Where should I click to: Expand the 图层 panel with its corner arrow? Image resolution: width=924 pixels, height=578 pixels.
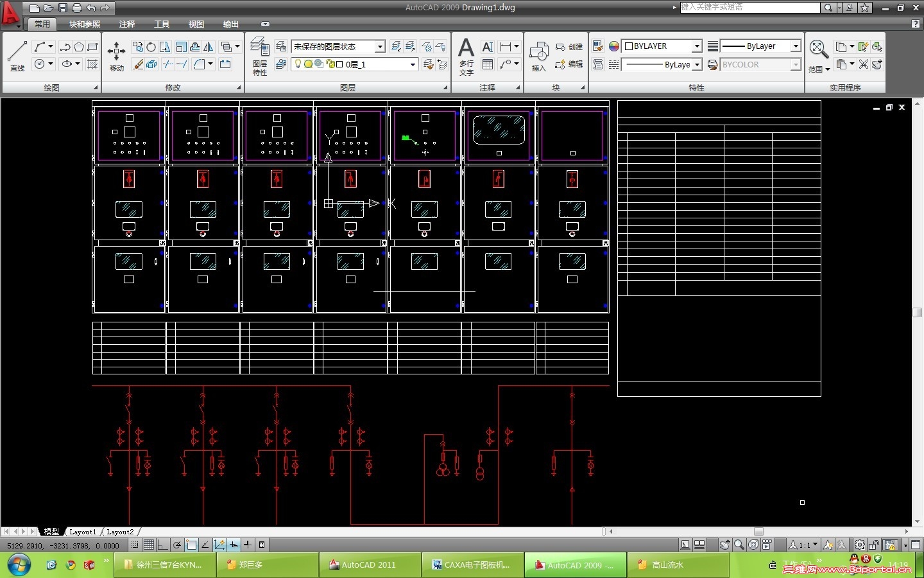(x=445, y=87)
